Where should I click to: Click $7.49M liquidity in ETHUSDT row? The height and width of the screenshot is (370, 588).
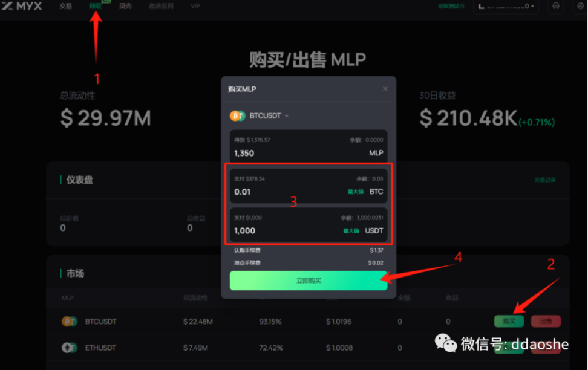pos(197,348)
